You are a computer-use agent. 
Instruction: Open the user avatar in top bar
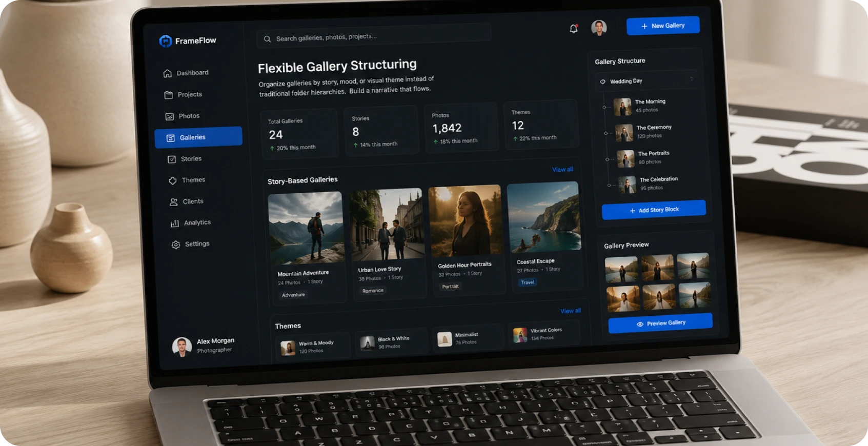pos(599,27)
